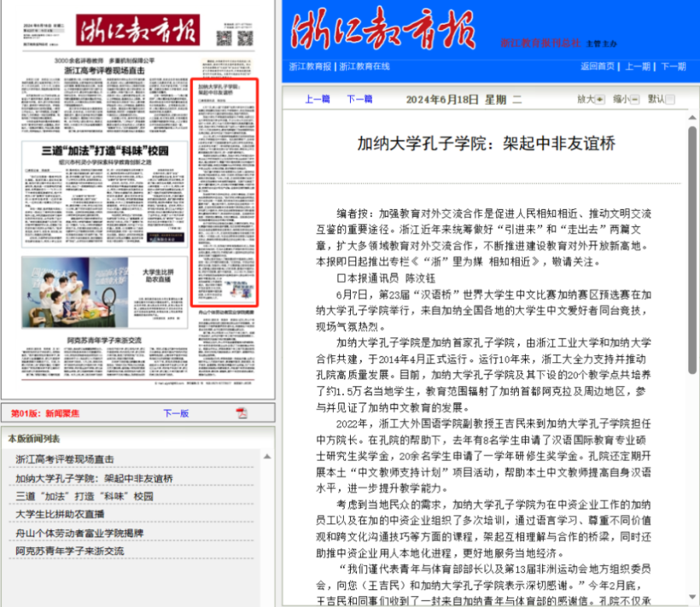Open previous article with 上一篇
The width and height of the screenshot is (700, 607).
pyautogui.click(x=317, y=99)
